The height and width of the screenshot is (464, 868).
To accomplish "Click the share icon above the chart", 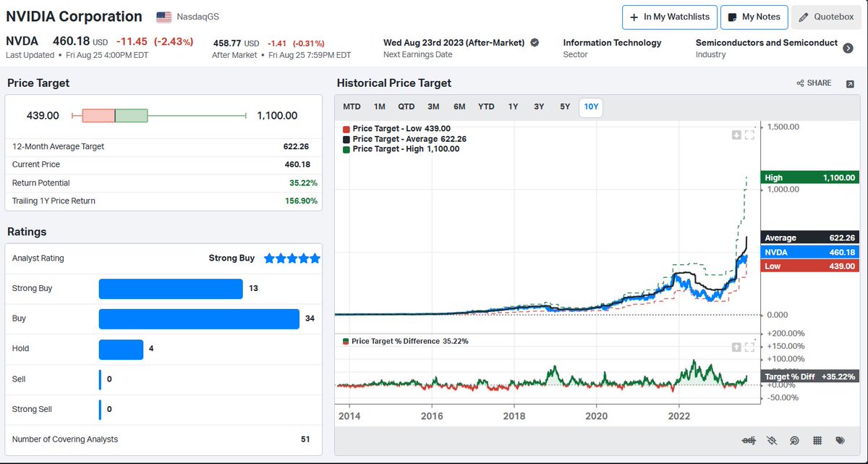I will tap(801, 83).
